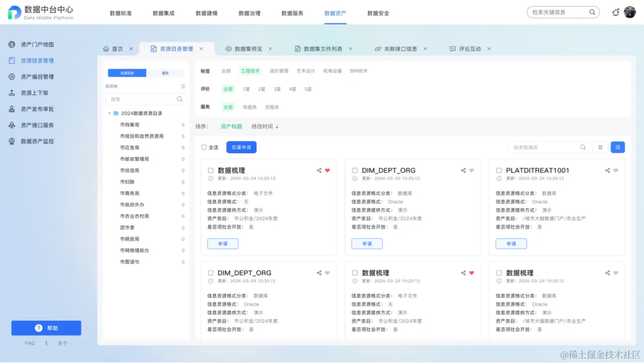This screenshot has width=644, height=363.
Task: Share the 数据梳理 asset card
Action: pyautogui.click(x=319, y=170)
